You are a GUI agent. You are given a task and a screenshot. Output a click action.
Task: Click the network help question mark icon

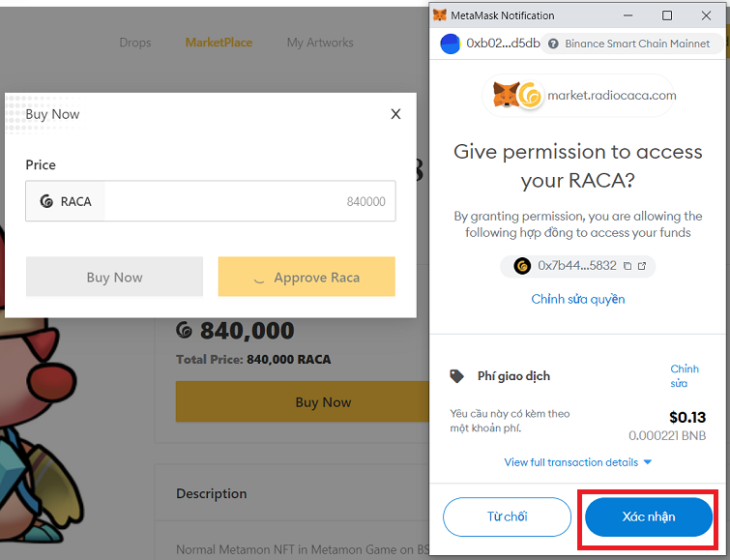tap(553, 44)
